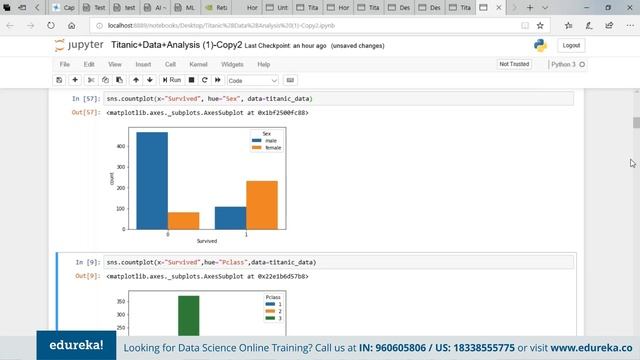Open the View menu
Image resolution: width=640 pixels, height=360 pixels.
[x=115, y=64]
